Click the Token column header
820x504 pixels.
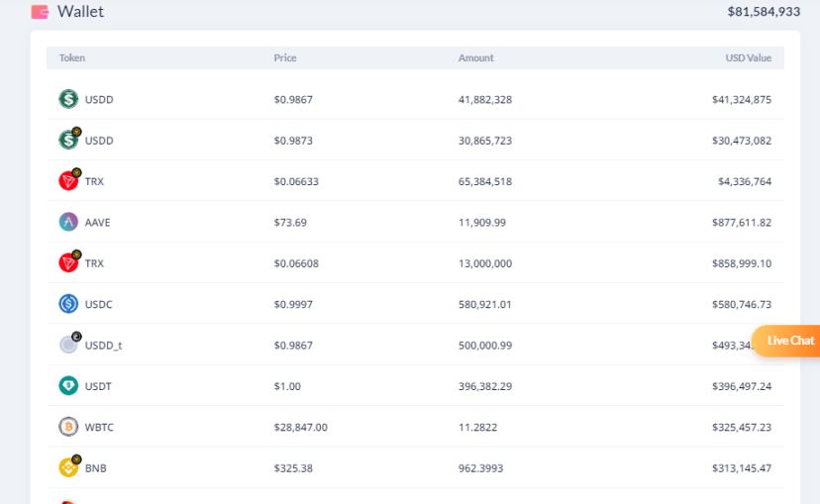(72, 58)
